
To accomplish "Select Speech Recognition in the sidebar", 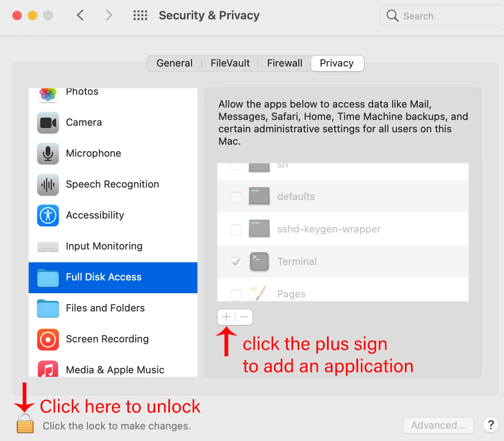I will pos(113,185).
